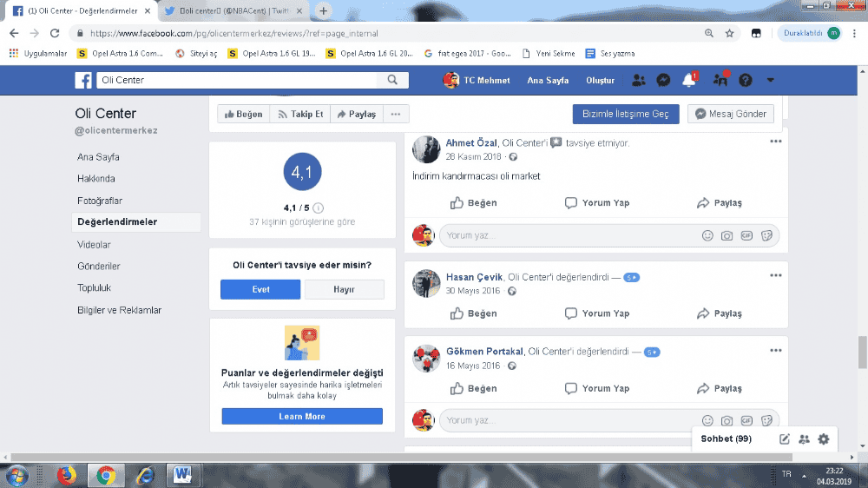Image resolution: width=868 pixels, height=488 pixels.
Task: Click the groups icon with red dot
Action: (x=720, y=80)
